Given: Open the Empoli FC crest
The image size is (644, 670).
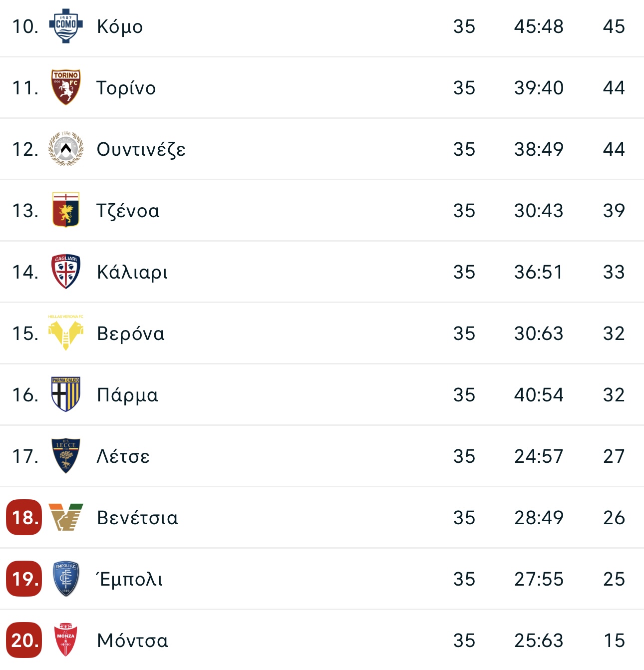Looking at the screenshot, I should [x=66, y=579].
